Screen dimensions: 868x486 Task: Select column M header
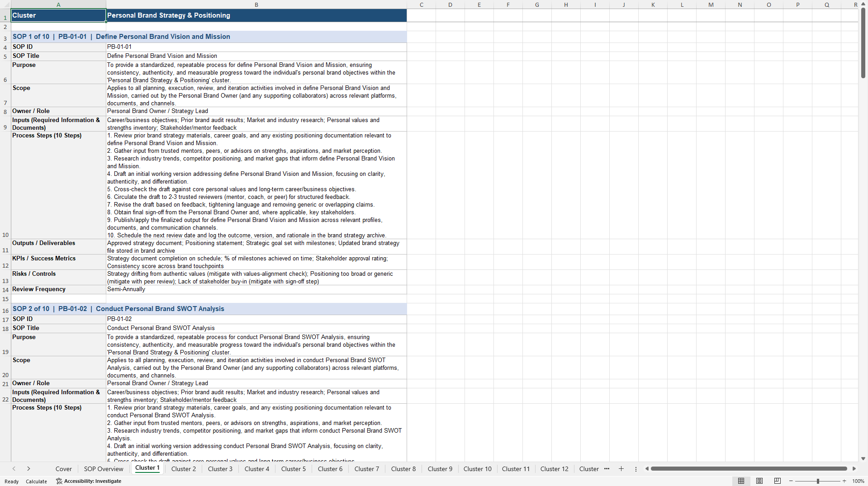point(711,5)
